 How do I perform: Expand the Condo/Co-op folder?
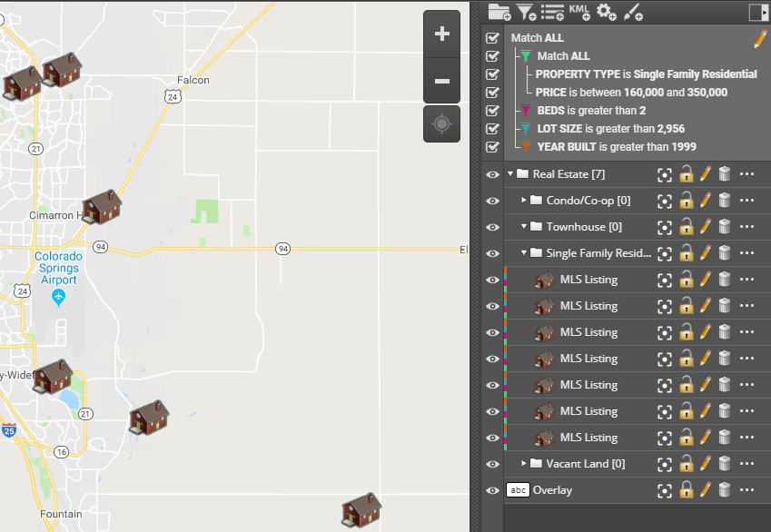pyautogui.click(x=525, y=200)
